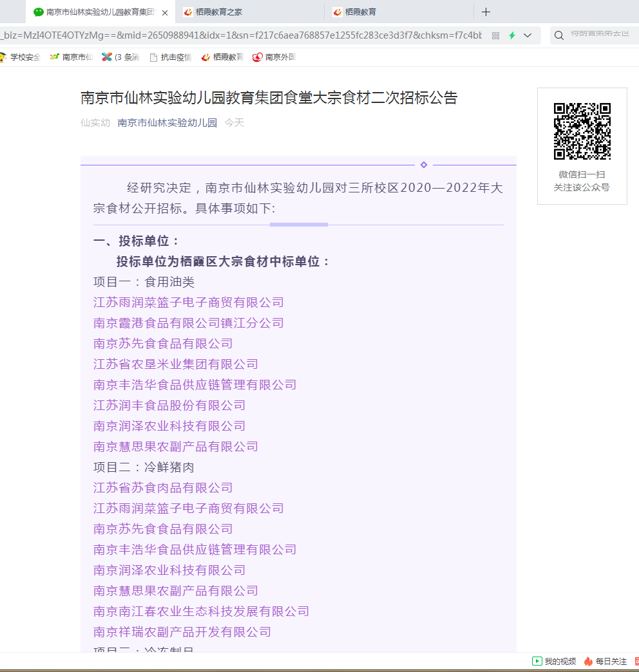
Task: Click 一、投标单位： heading
Action: (137, 241)
